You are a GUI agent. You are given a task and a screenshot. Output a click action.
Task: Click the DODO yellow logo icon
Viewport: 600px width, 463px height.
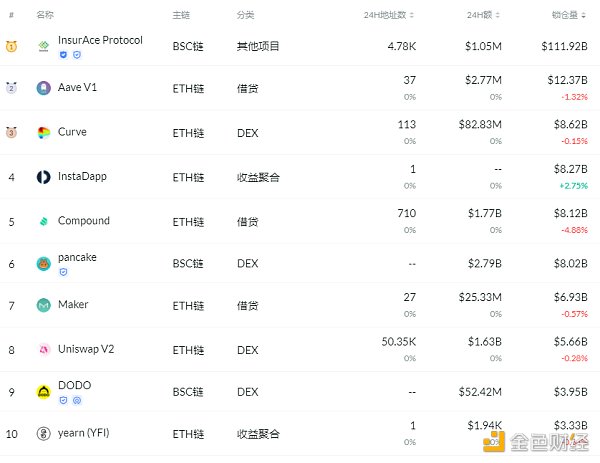pyautogui.click(x=44, y=392)
